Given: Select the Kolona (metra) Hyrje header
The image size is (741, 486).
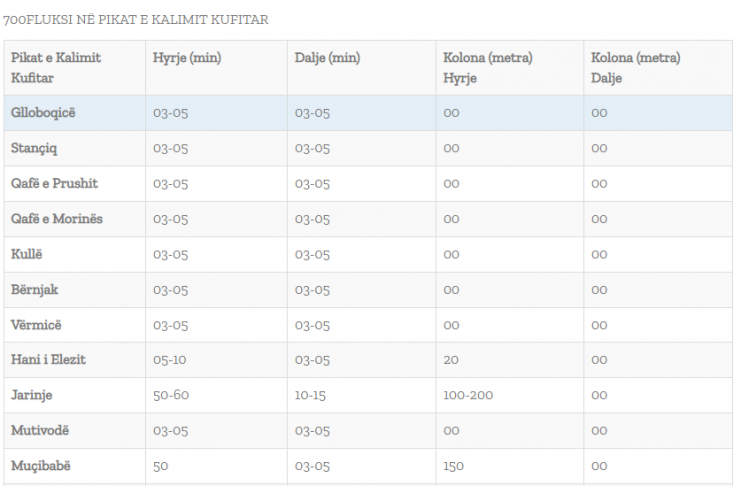Looking at the screenshot, I should pos(510,68).
